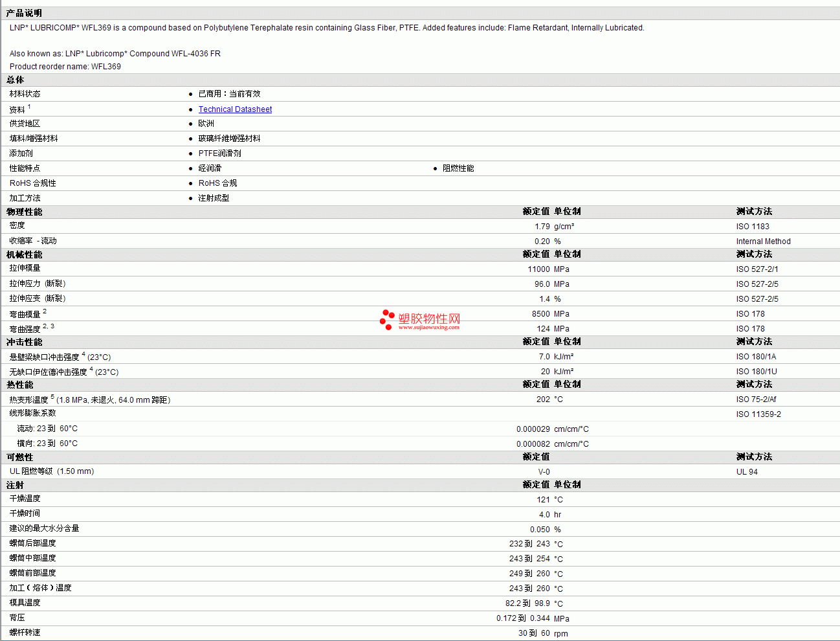Click the UL 94 test method
The image size is (840, 641).
coord(747,472)
